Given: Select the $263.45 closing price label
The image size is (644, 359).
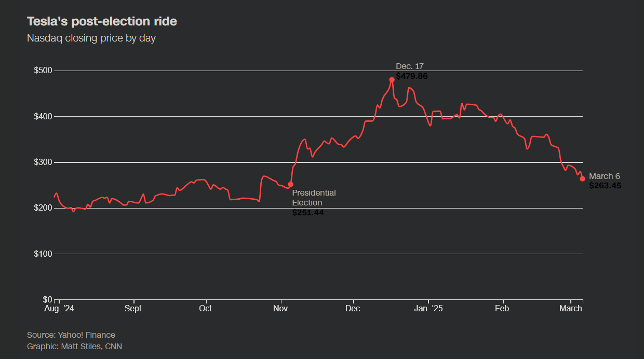Looking at the screenshot, I should [x=605, y=186].
